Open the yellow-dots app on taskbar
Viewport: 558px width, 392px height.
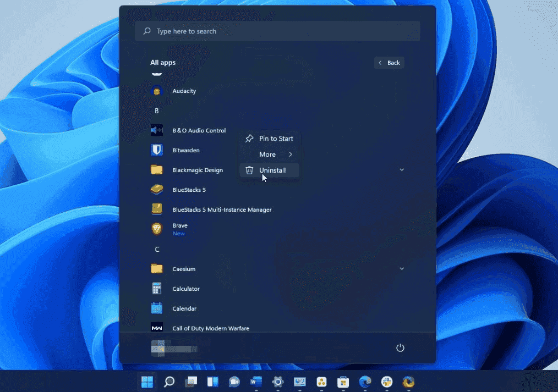point(321,382)
